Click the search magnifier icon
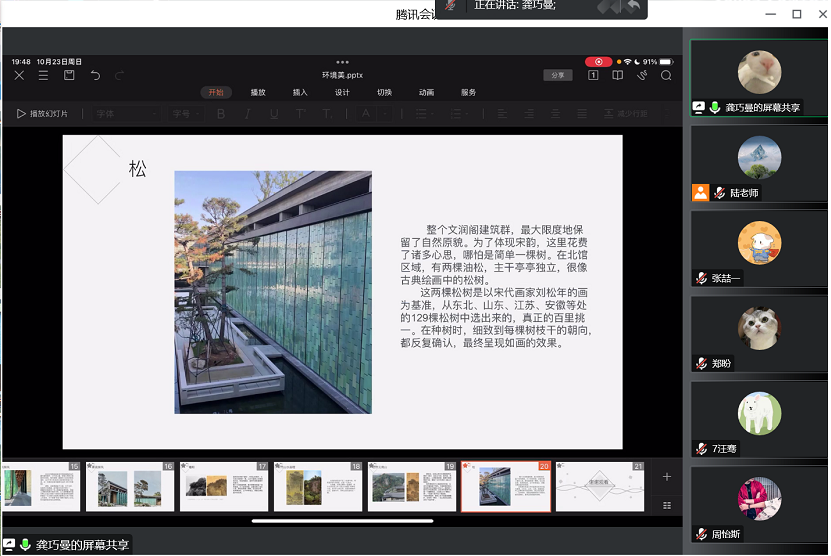Image resolution: width=831 pixels, height=556 pixels. point(666,75)
